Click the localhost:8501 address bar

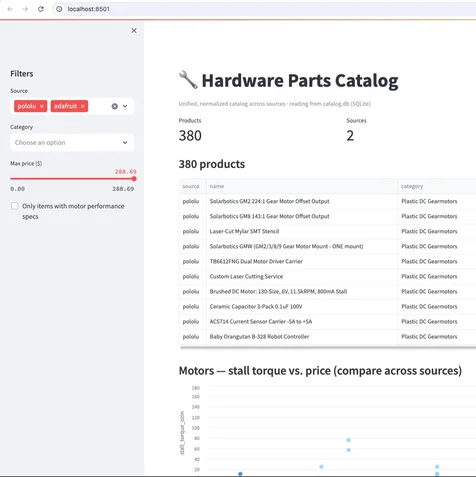tap(263, 9)
